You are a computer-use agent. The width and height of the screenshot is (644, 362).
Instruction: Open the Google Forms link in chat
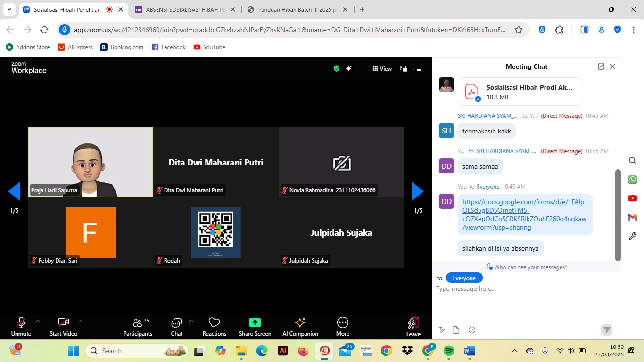[x=524, y=214]
